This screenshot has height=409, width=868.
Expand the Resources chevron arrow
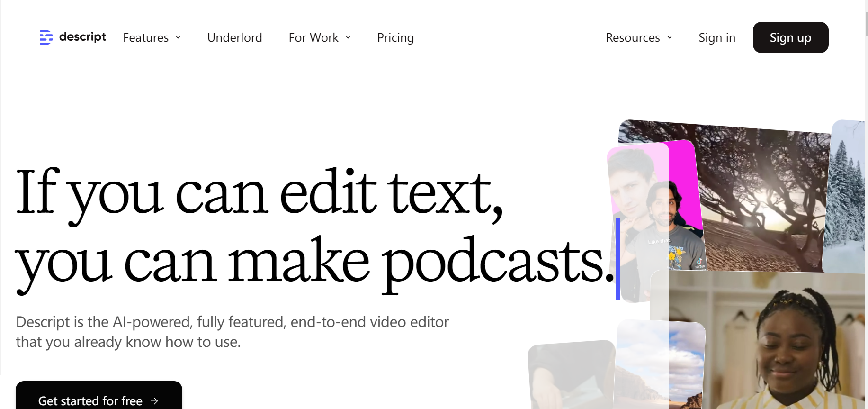coord(670,37)
